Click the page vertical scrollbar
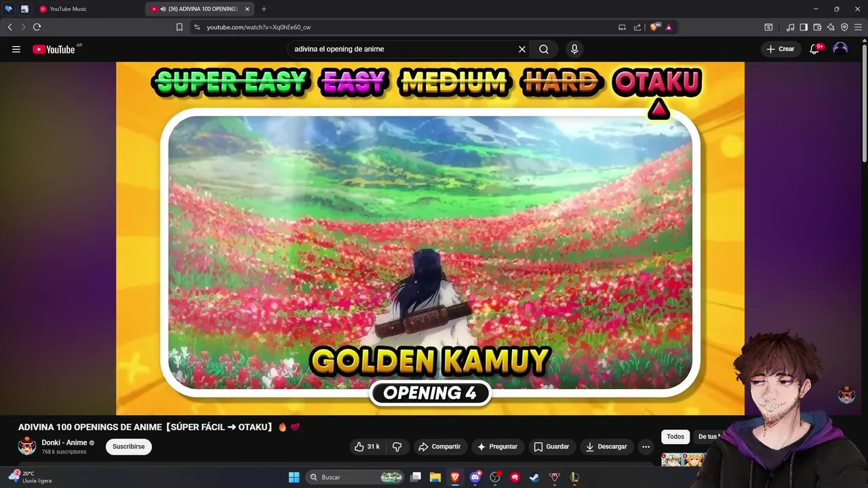This screenshot has width=868, height=488. (864, 102)
